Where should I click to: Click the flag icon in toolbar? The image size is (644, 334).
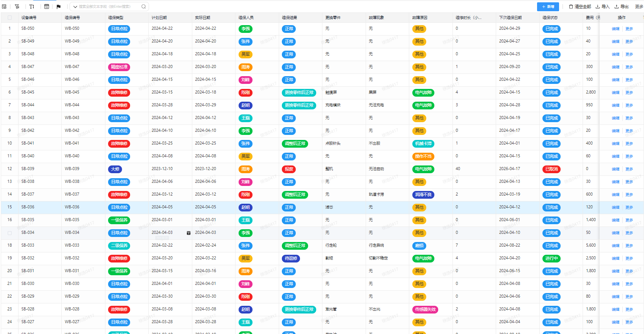coord(59,7)
